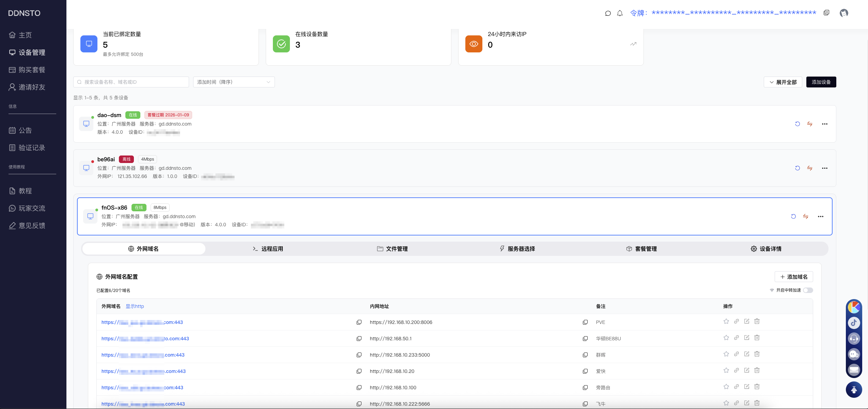
Task: Click the 显示http link
Action: (x=135, y=306)
